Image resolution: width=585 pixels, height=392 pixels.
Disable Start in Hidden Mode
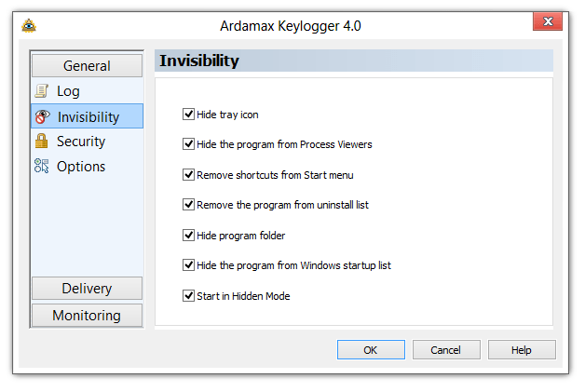click(x=188, y=296)
